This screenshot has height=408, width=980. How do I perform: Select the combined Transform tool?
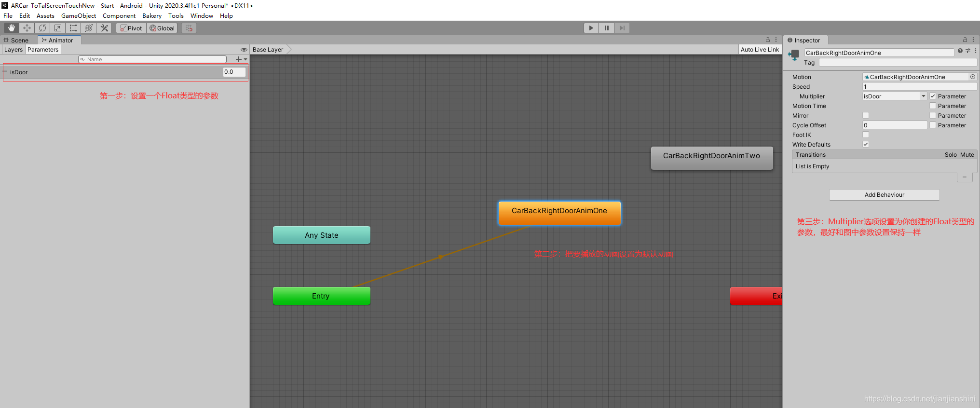pos(89,28)
